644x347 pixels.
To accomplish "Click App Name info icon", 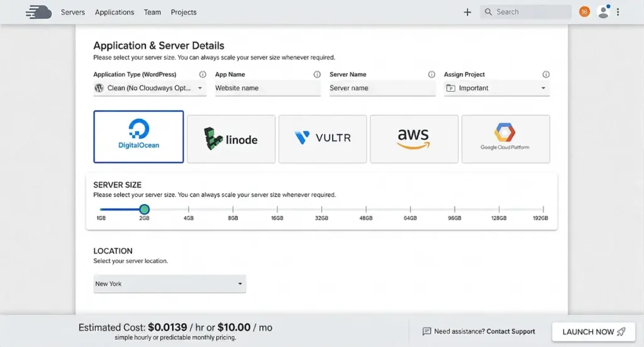I will click(317, 74).
